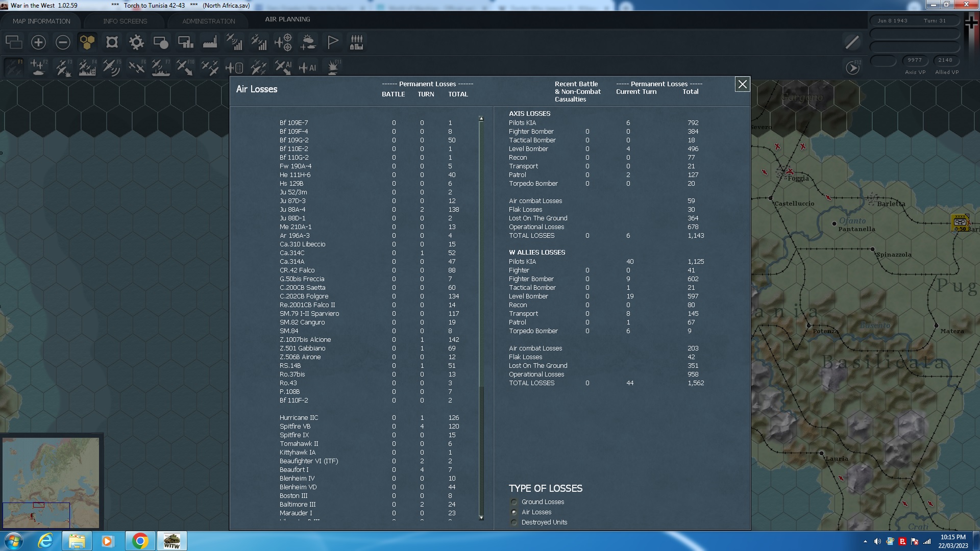Select the AI air planning assist icon

[x=308, y=67]
